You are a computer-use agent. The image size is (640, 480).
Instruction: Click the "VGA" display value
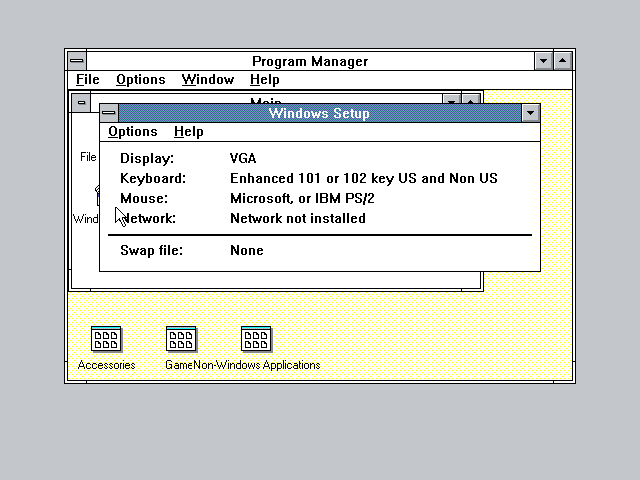(243, 158)
